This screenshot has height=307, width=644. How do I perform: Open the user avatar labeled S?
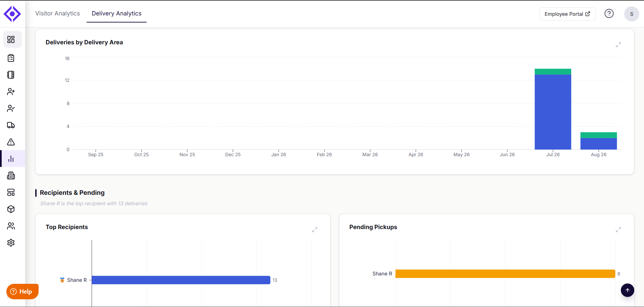[632, 14]
